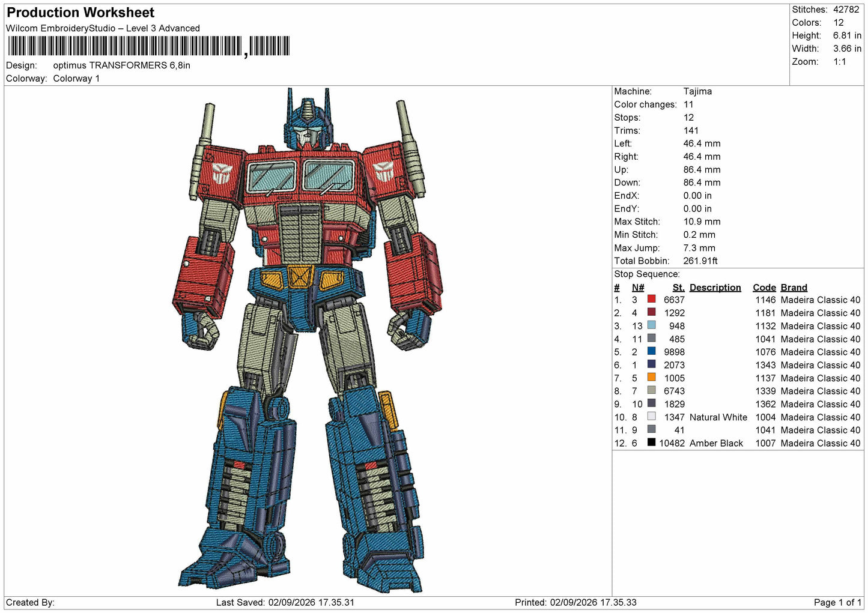The image size is (868, 613).
Task: Pick the blue swatch in stop 5
Action: point(651,351)
